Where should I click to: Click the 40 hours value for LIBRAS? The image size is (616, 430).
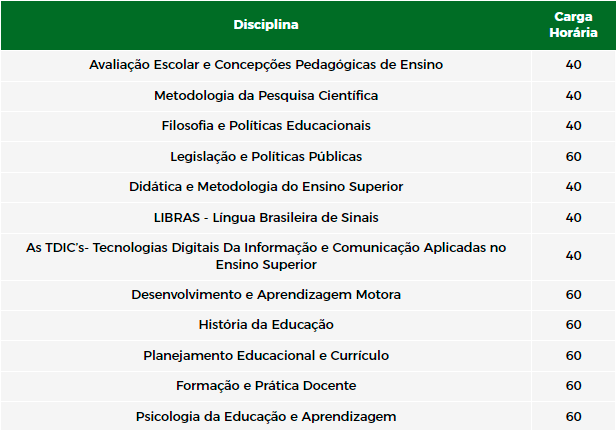click(573, 218)
